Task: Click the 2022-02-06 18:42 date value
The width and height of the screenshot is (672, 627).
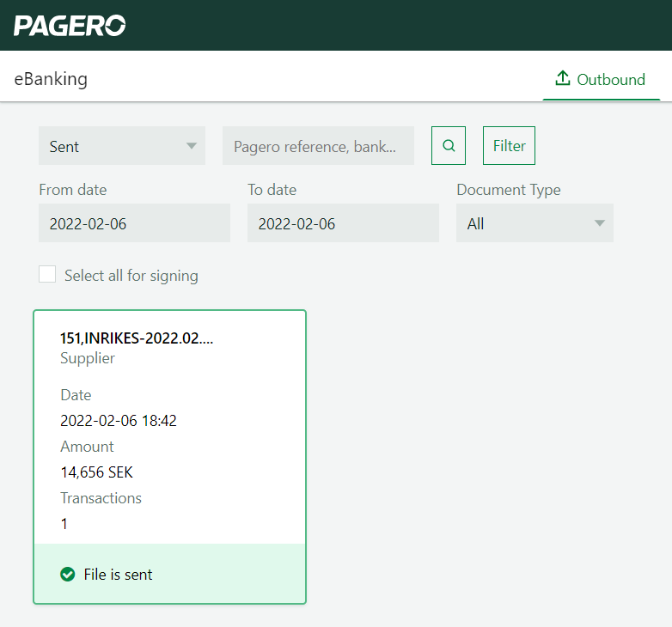Action: point(119,421)
